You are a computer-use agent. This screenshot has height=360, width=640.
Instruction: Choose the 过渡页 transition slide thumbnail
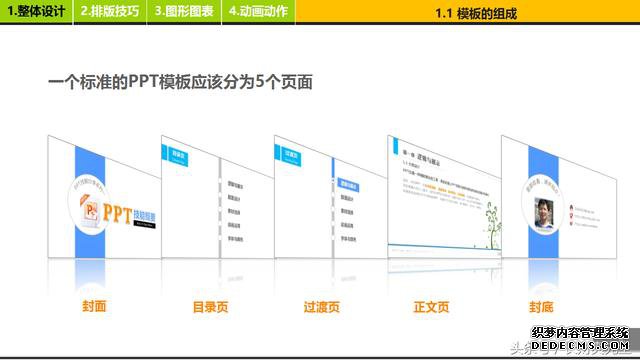pos(331,198)
